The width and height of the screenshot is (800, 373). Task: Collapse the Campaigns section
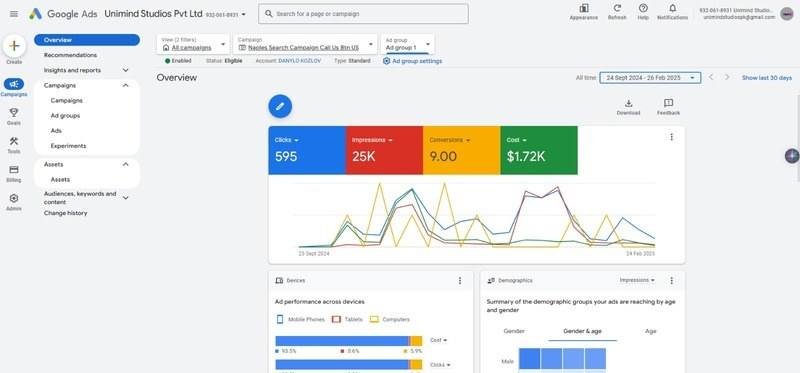point(126,85)
